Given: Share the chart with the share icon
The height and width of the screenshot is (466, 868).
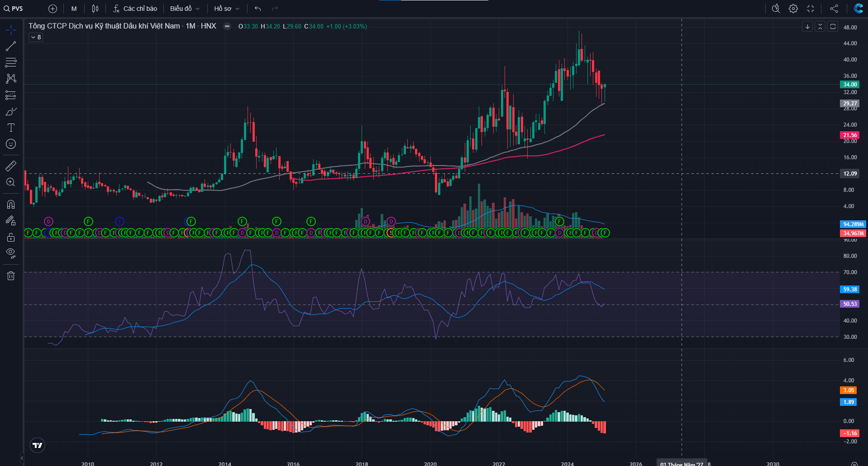Looking at the screenshot, I should (834, 9).
